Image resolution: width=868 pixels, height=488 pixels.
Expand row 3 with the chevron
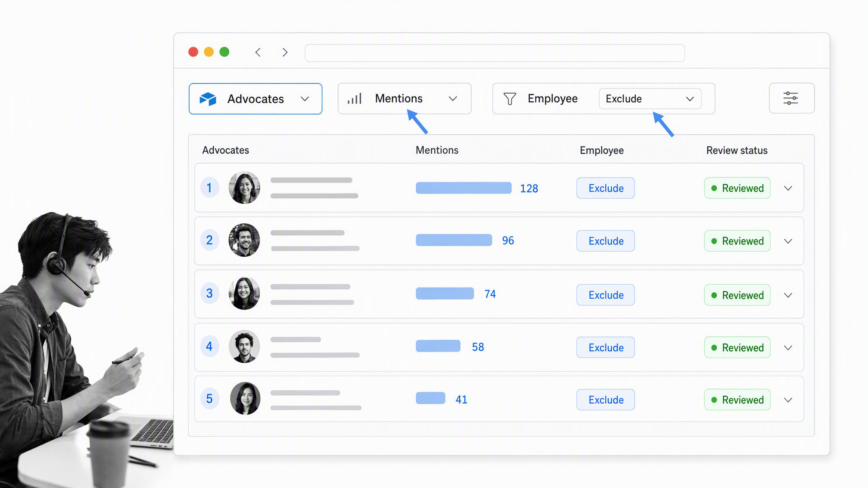click(788, 295)
